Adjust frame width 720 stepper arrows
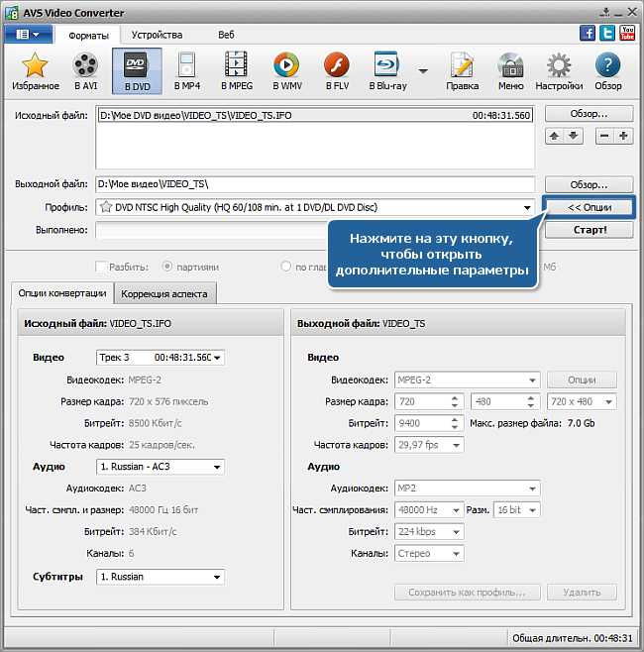Image resolution: width=644 pixels, height=652 pixels. tap(455, 401)
